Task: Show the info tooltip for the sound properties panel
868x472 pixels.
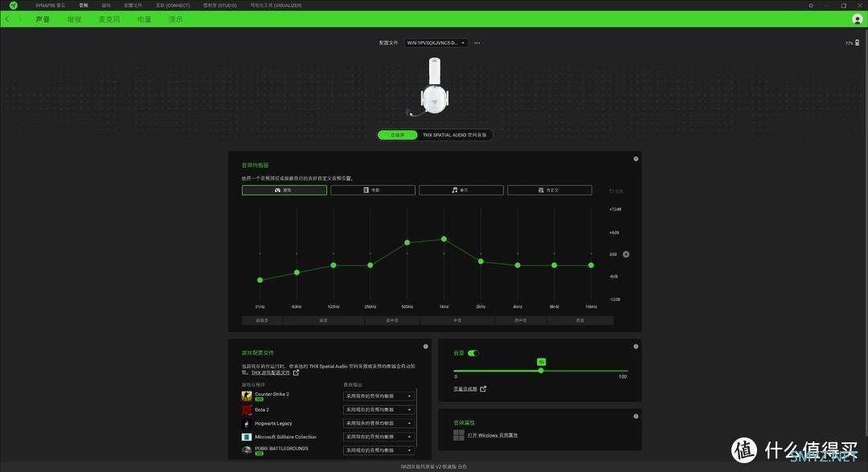Action: coord(636,416)
